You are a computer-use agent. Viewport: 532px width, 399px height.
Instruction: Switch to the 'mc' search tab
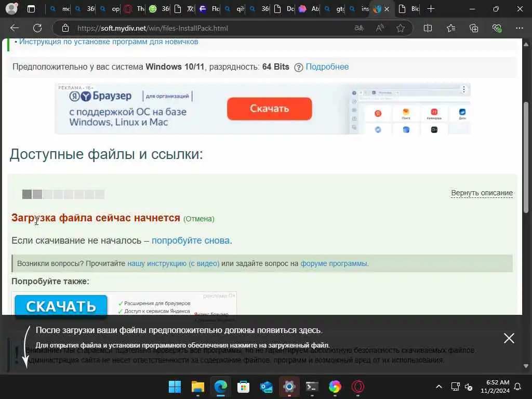(60, 9)
